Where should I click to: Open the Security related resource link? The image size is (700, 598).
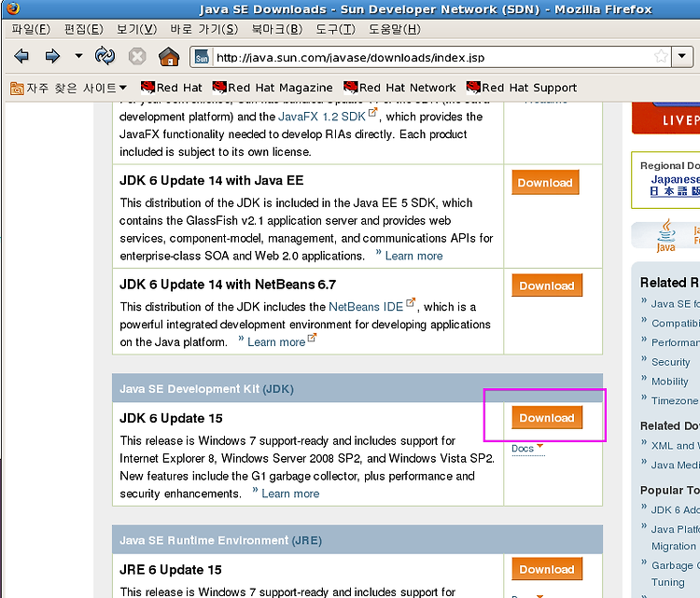point(670,362)
